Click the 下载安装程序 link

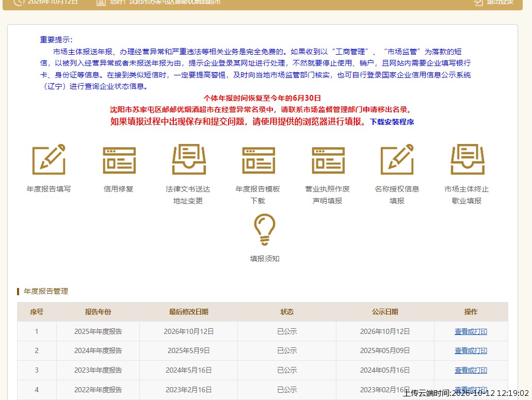click(x=392, y=122)
